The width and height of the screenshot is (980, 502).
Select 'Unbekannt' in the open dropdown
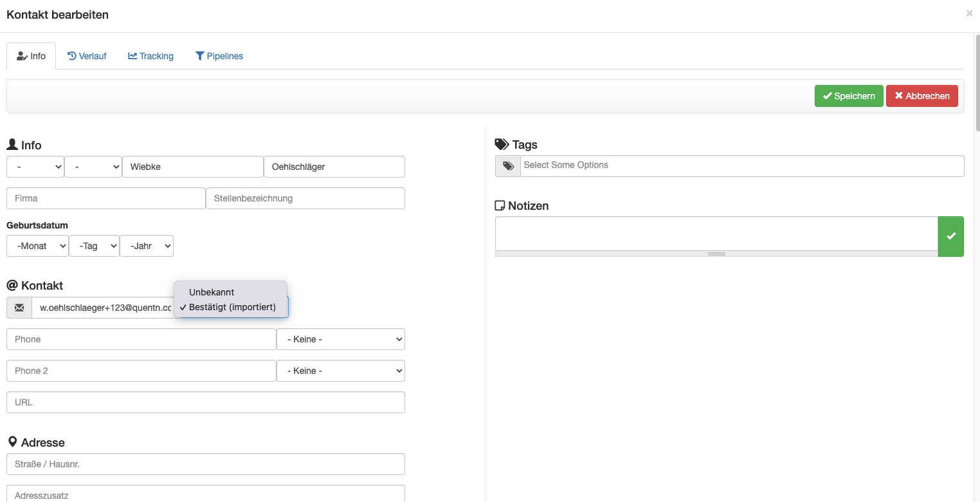tap(212, 292)
